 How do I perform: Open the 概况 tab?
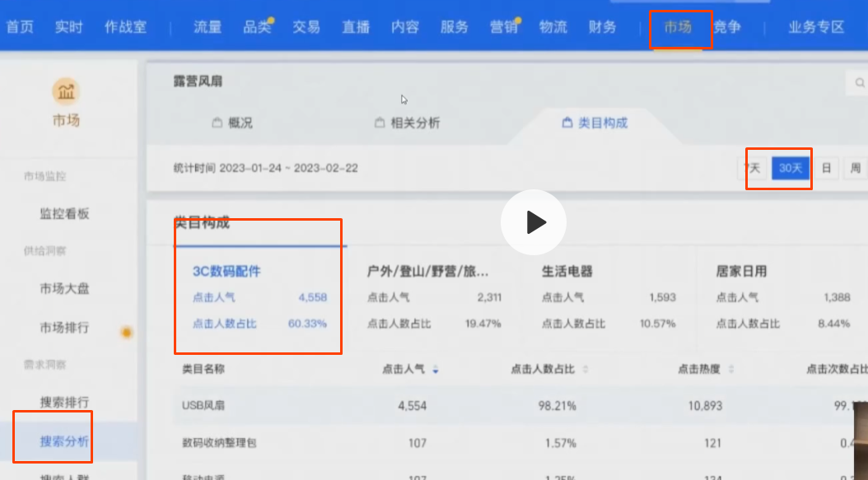[232, 123]
